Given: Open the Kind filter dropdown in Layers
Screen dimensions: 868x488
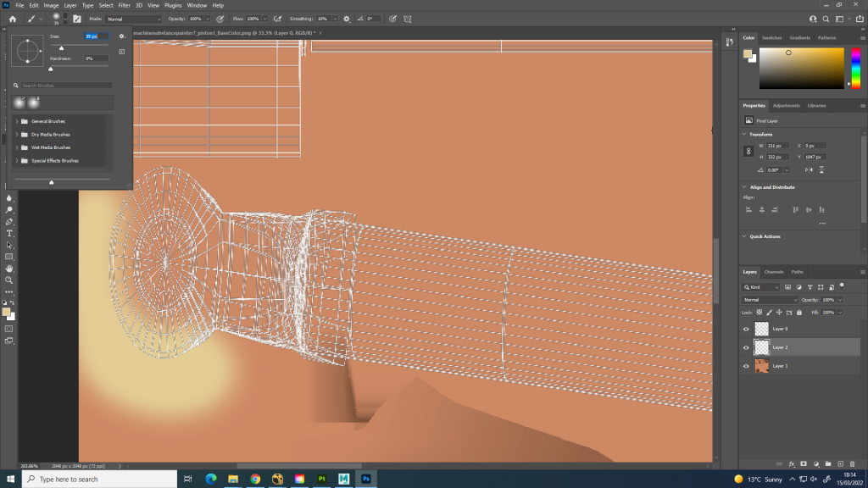Looking at the screenshot, I should pos(760,287).
